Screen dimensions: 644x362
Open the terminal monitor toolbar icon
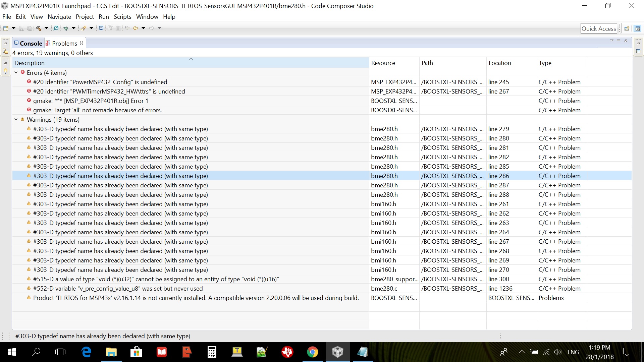coord(101,28)
